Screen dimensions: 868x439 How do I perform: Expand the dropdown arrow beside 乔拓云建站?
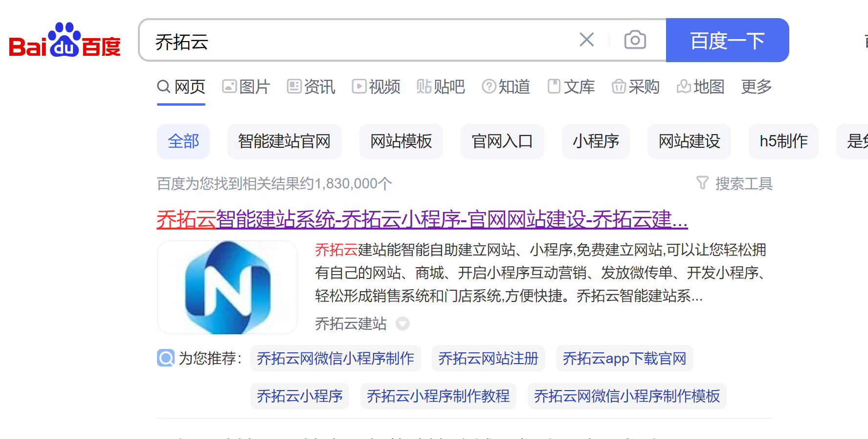pos(402,323)
